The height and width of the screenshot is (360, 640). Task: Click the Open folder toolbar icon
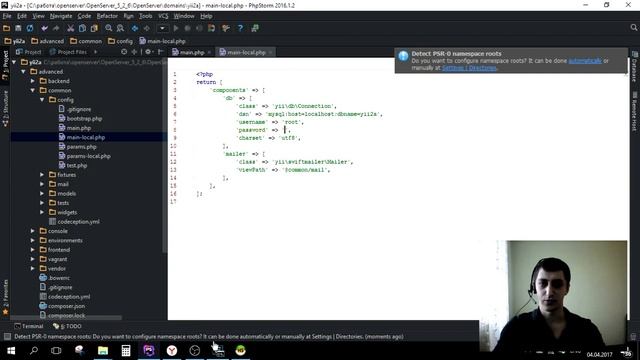[7, 28]
